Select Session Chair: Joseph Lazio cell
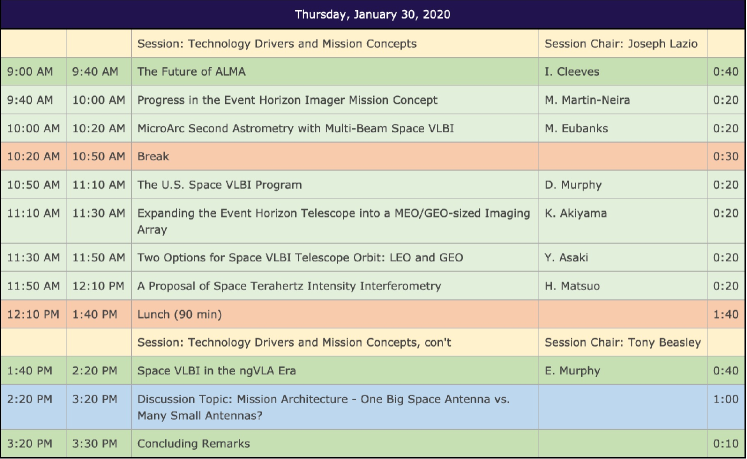 point(620,43)
